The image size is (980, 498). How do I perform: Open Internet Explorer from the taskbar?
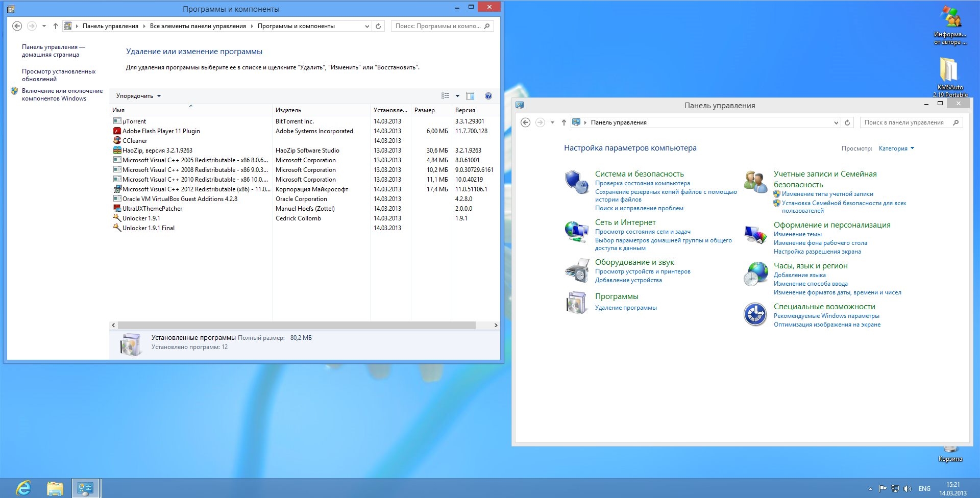tap(23, 488)
